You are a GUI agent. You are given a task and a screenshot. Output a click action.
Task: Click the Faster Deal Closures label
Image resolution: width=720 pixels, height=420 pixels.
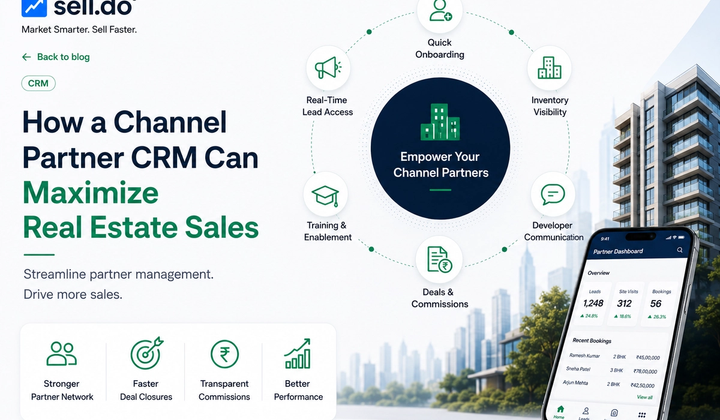point(146,390)
